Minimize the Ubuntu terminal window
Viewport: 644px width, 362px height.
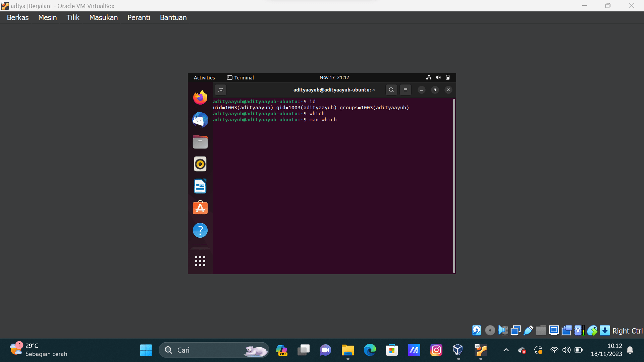pos(422,90)
